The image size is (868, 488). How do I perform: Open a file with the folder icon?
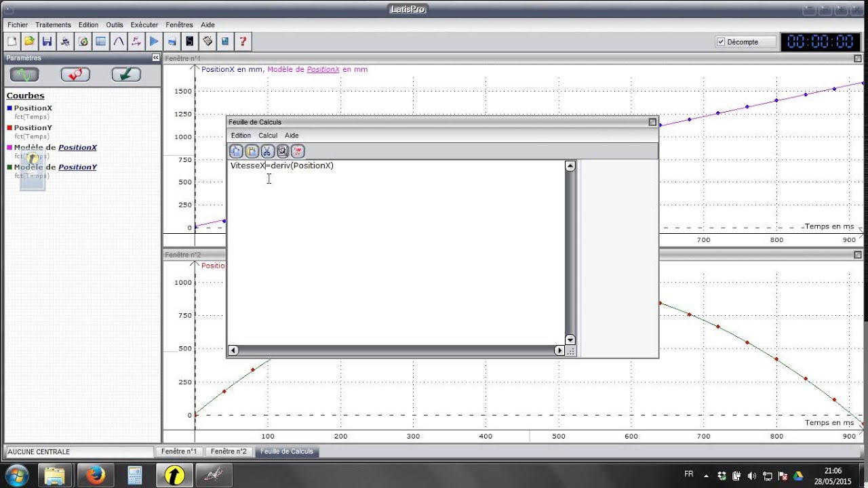pos(29,41)
